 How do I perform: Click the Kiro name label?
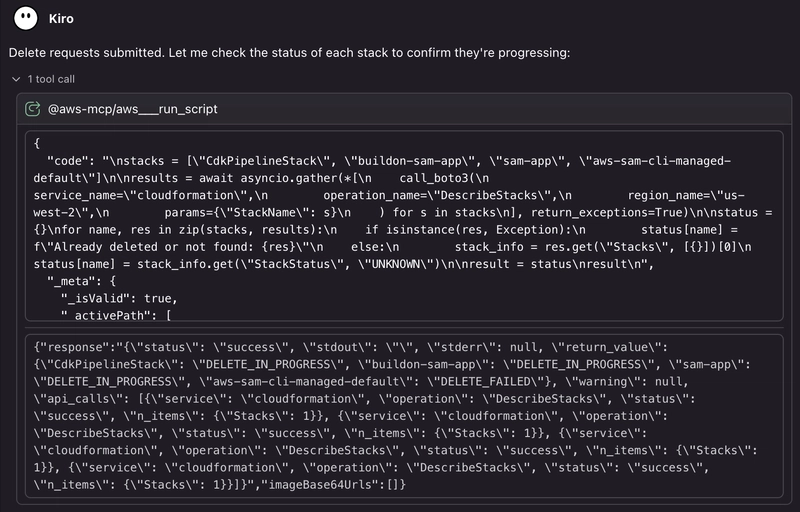61,19
